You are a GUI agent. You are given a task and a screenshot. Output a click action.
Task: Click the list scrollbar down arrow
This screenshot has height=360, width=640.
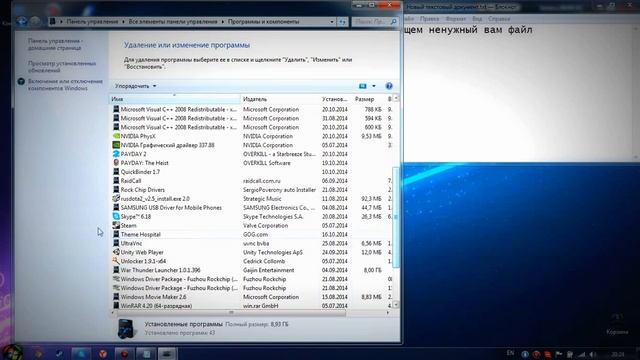(x=396, y=305)
